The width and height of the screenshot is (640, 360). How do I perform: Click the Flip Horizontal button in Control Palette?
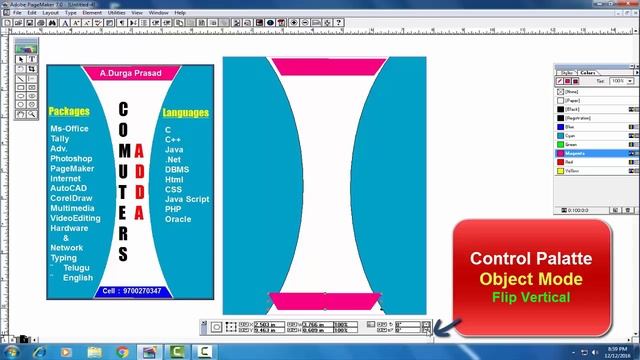tap(426, 324)
